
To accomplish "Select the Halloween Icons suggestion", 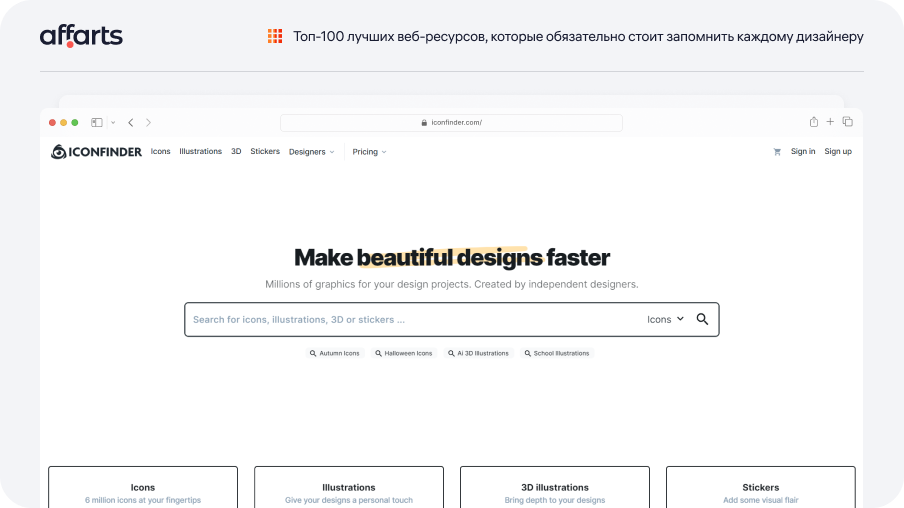I will pos(404,353).
